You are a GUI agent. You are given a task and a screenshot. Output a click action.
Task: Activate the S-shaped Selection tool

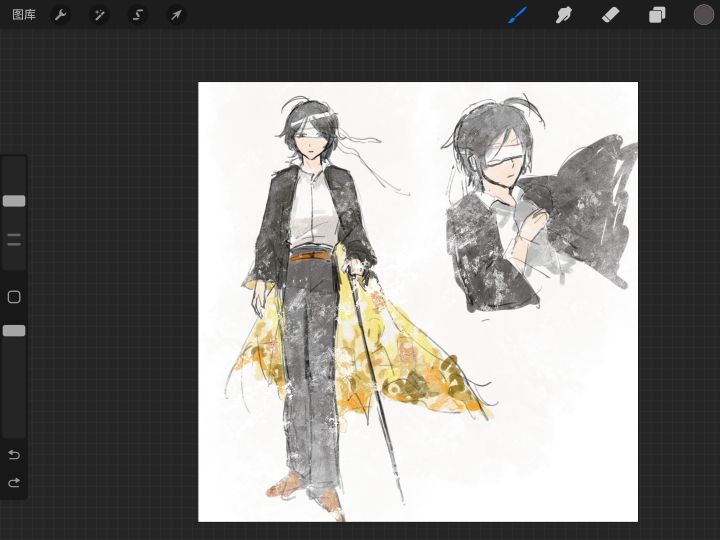(138, 15)
